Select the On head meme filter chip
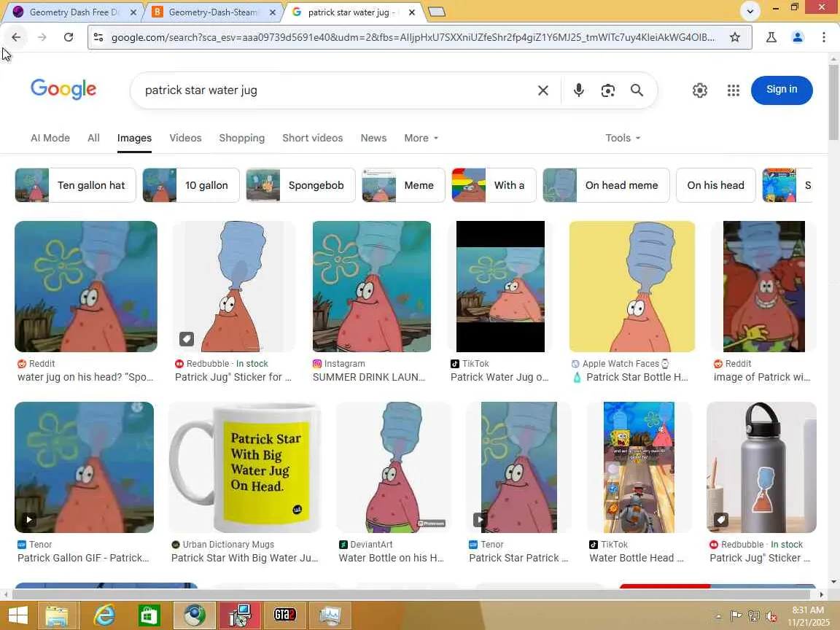The width and height of the screenshot is (840, 630). point(606,185)
